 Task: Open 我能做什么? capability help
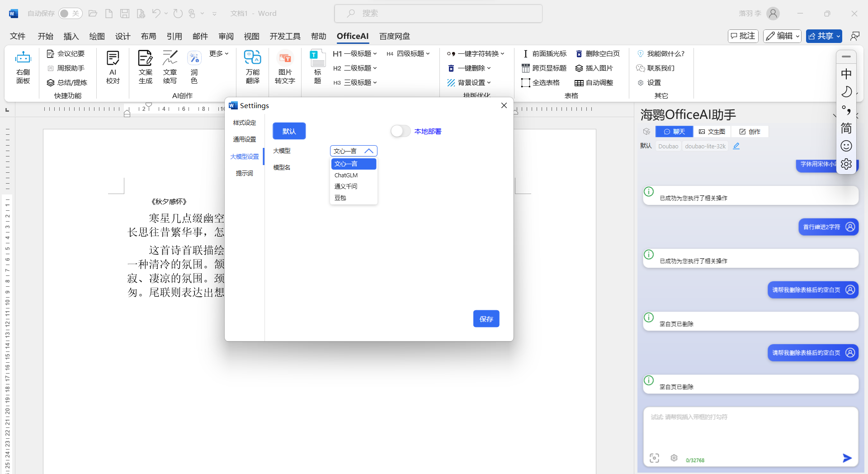click(x=661, y=54)
